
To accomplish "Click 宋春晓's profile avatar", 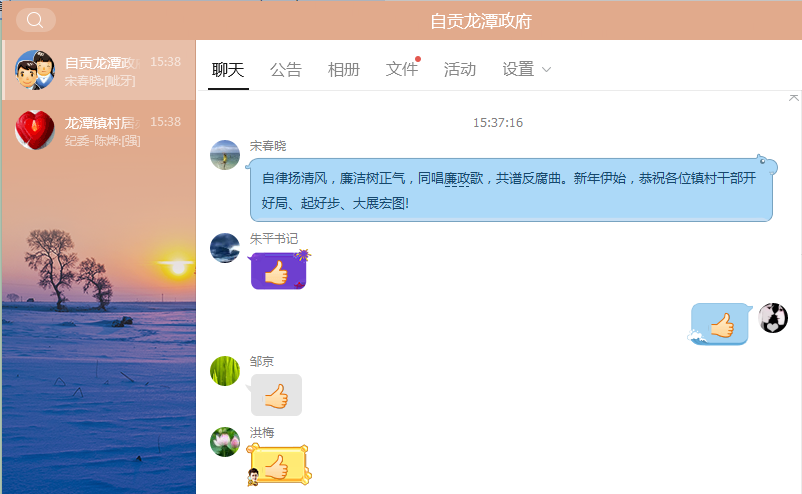I will [x=225, y=155].
